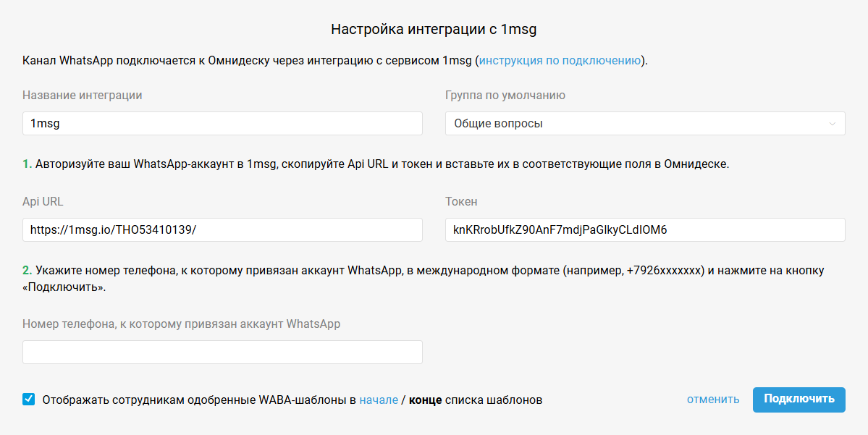Click "Подключить" to connect the integration
This screenshot has width=868, height=435.
tap(799, 399)
